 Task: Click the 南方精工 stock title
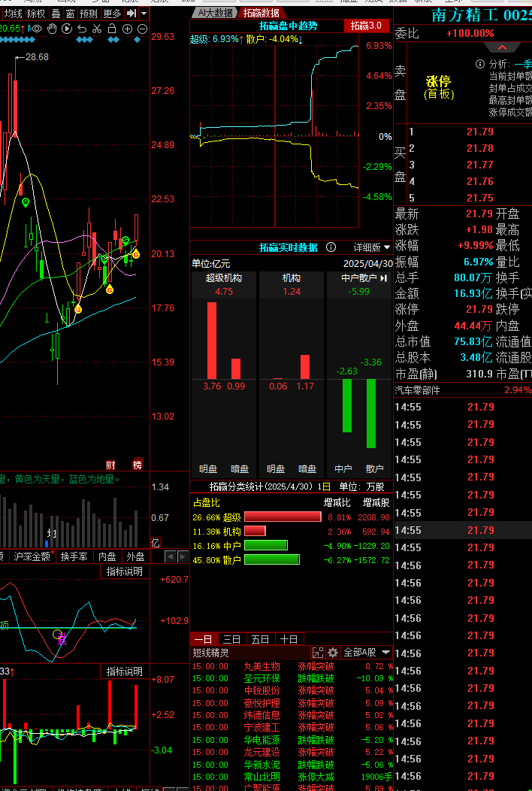point(464,15)
